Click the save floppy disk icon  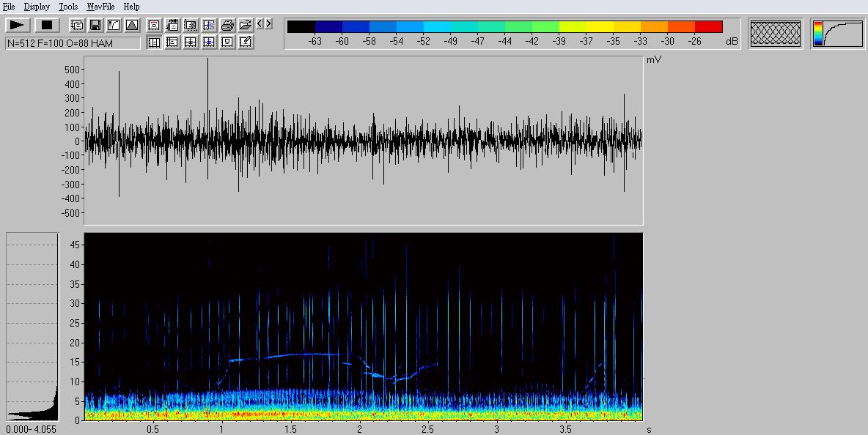tap(95, 25)
